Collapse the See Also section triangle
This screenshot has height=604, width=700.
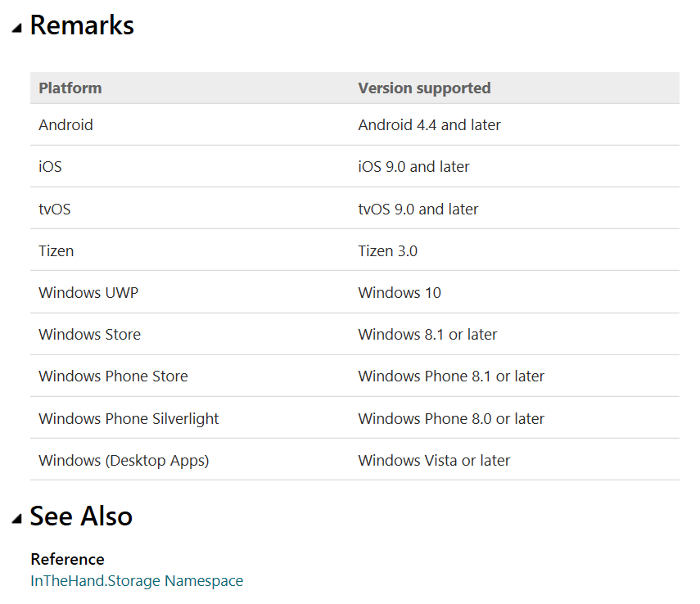[x=17, y=518]
